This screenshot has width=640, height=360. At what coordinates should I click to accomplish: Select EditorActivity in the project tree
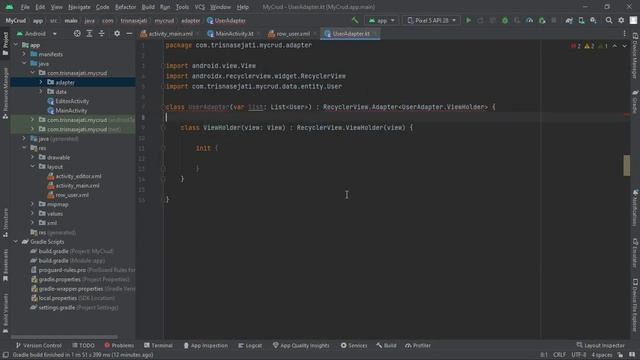tap(72, 101)
